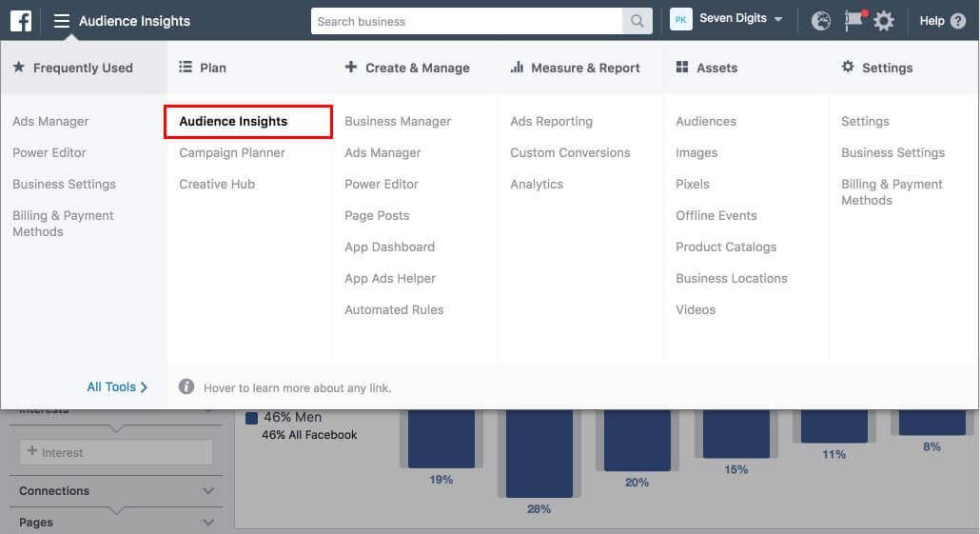Open All Tools link
Screen dimensions: 980x534
tap(117, 387)
